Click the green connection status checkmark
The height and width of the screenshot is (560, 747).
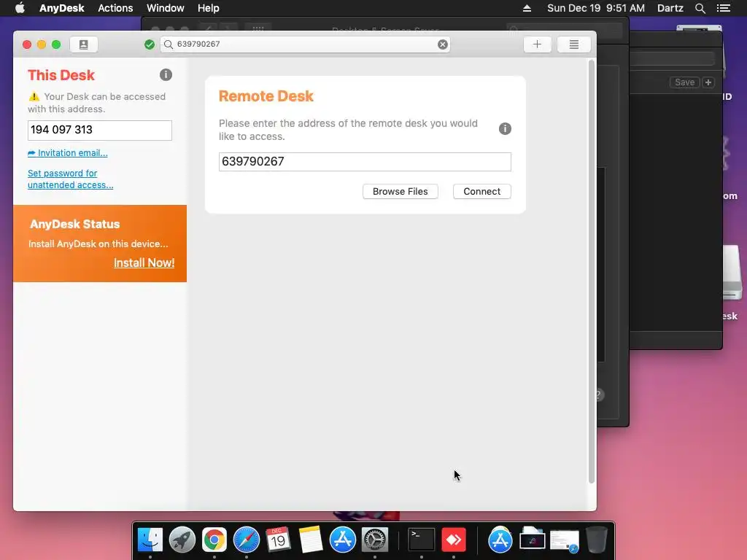coord(150,44)
